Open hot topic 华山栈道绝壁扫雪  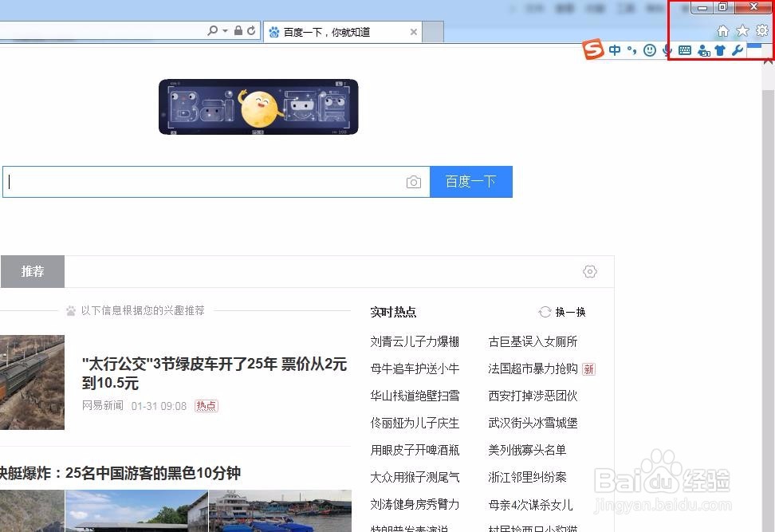[x=415, y=396]
